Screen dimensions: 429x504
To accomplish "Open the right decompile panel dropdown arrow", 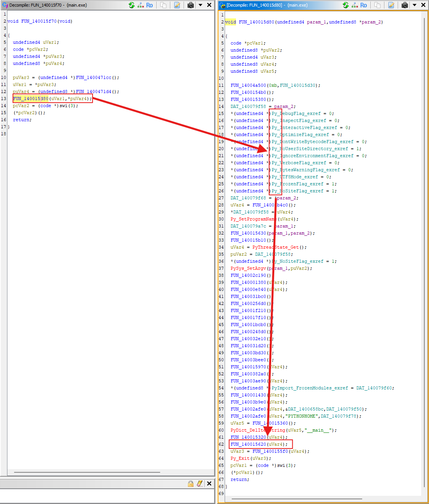I will [415, 5].
